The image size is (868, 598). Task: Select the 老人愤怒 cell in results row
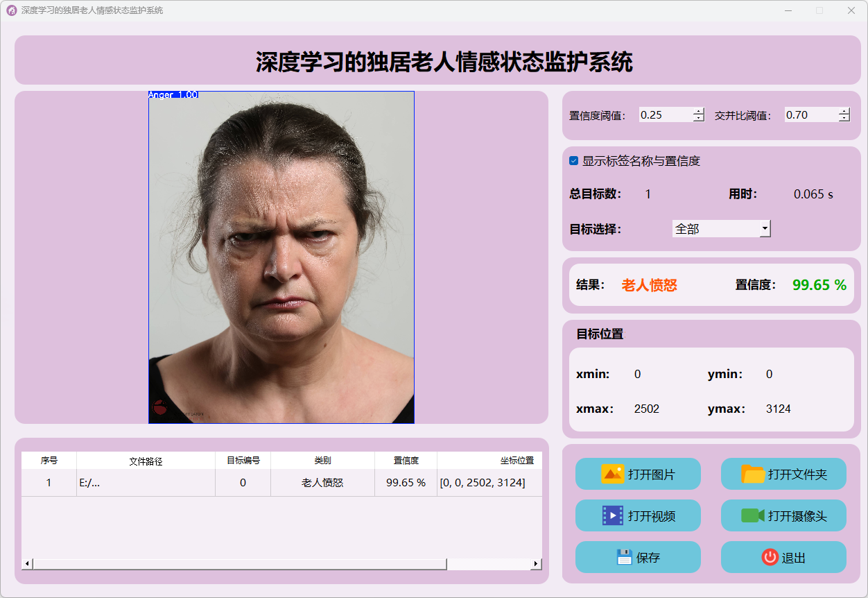pos(322,483)
